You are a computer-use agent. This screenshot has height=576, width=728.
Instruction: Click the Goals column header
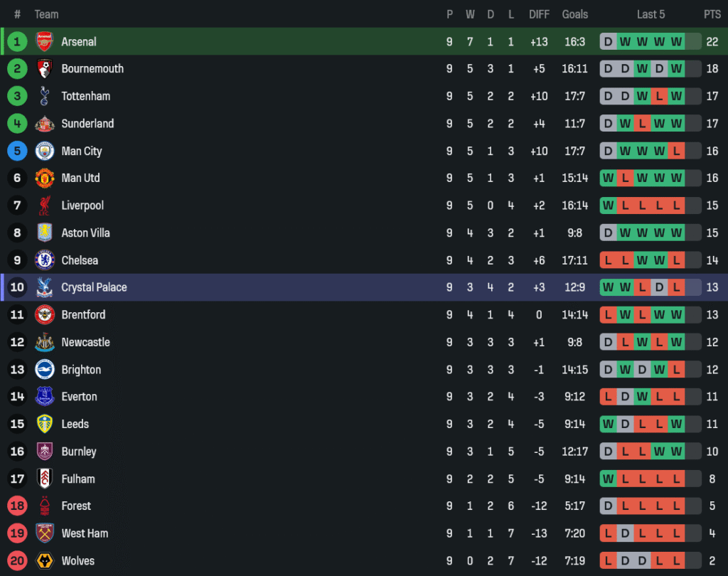pos(574,14)
